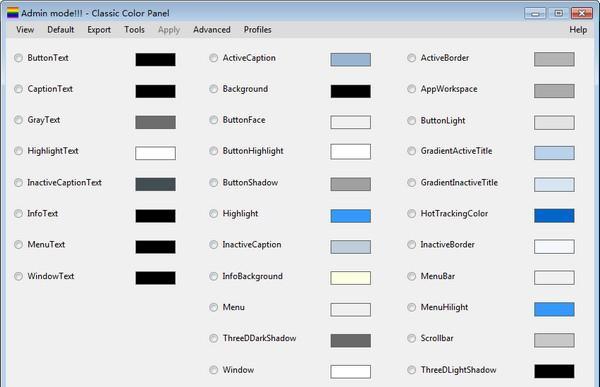Viewport: 600px width, 387px height.
Task: Select the InactiveCaptionText radio button
Action: point(18,183)
